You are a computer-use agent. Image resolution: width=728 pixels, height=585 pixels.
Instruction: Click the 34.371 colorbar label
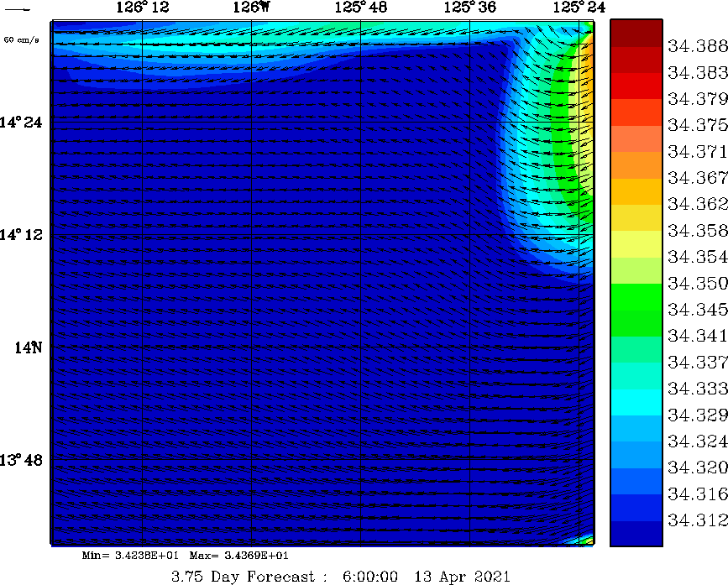point(698,151)
